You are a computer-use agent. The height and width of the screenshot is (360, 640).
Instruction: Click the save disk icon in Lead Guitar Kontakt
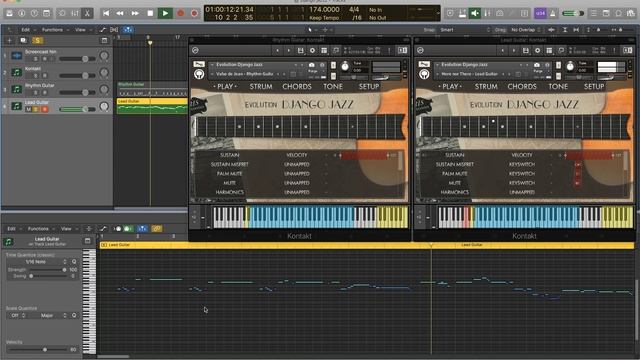point(526,51)
